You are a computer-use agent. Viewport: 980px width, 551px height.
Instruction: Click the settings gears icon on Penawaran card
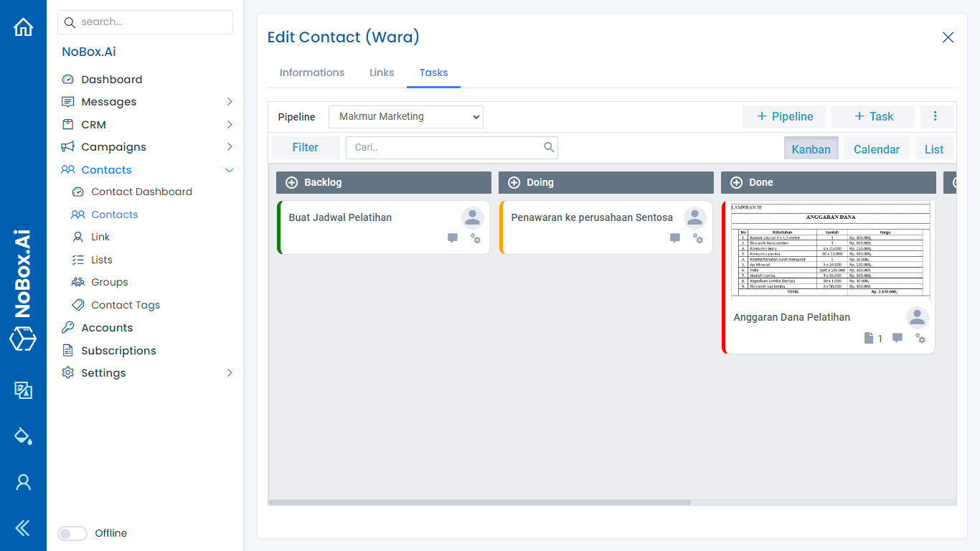coord(698,239)
